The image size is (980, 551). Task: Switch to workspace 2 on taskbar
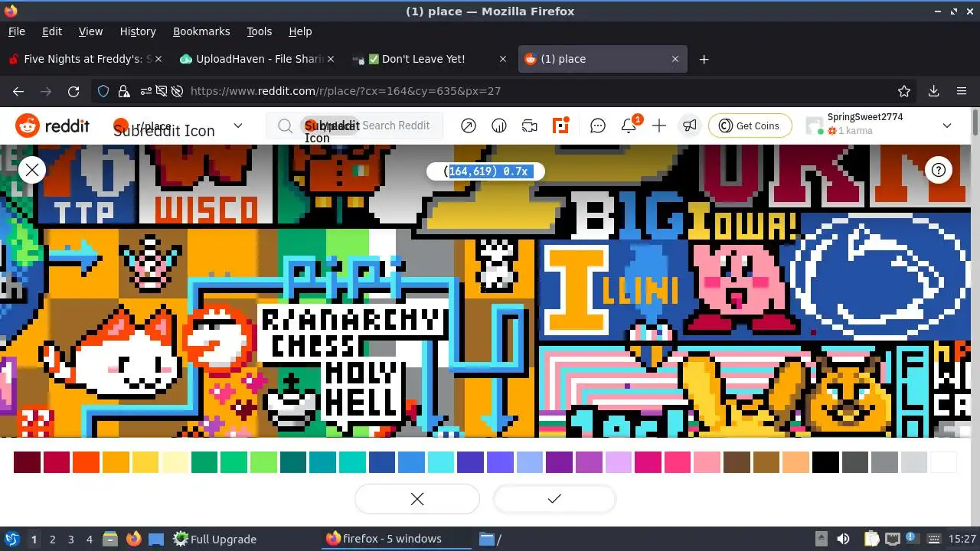pyautogui.click(x=53, y=539)
